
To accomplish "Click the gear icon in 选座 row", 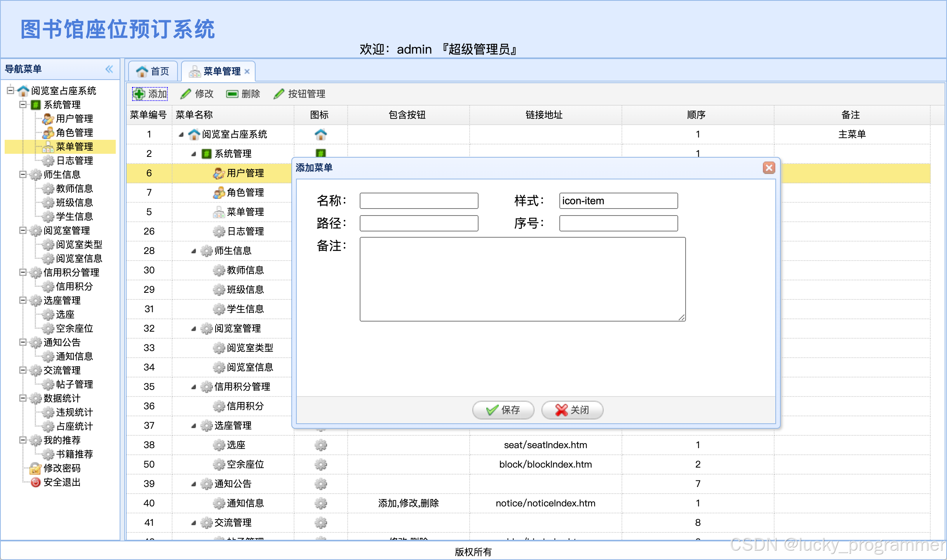I will pos(320,445).
